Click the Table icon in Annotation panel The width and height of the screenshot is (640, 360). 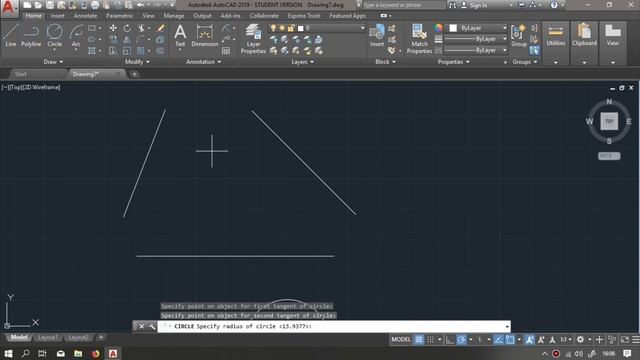(226, 51)
